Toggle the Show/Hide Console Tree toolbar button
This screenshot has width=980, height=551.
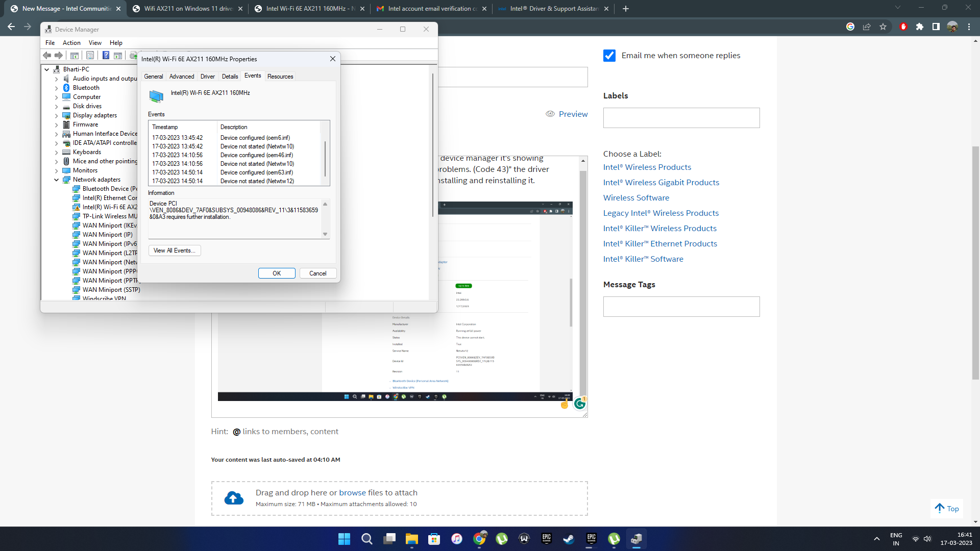[75, 55]
